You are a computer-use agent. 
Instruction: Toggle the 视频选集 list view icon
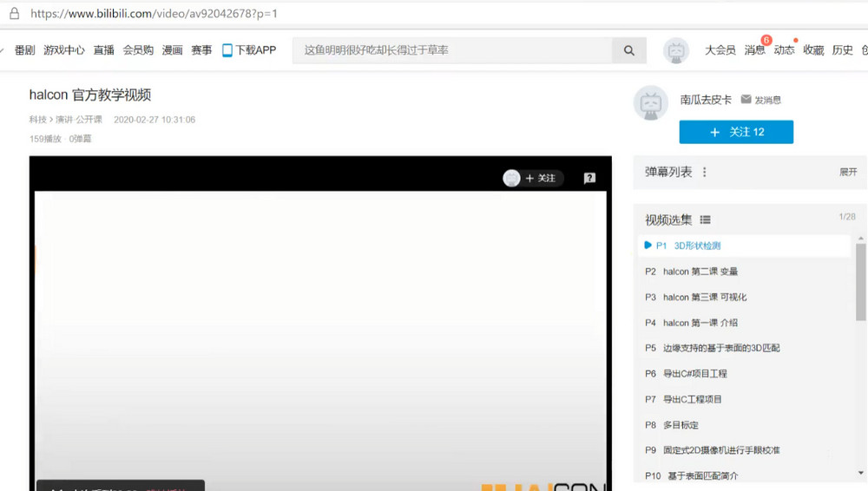pyautogui.click(x=705, y=219)
